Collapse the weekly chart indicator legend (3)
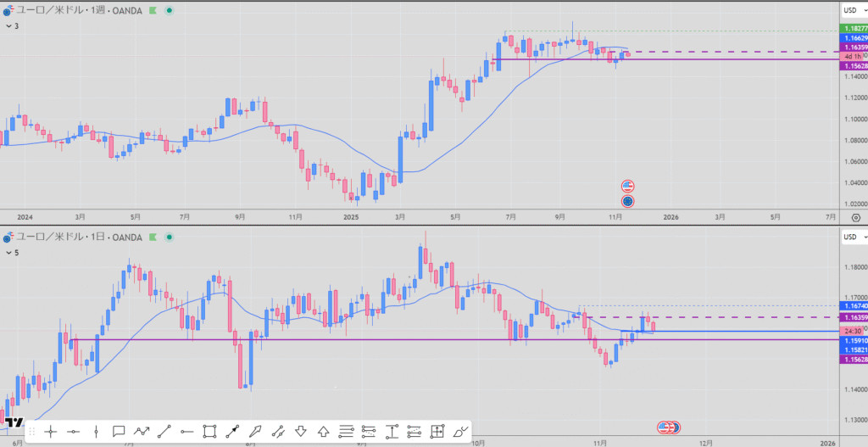Viewport: 868px width, 447px height. coord(8,26)
